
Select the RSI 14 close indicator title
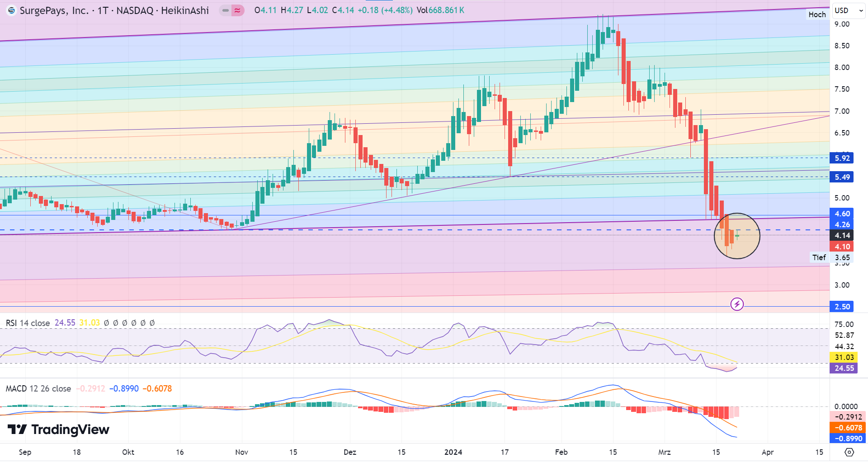click(x=27, y=323)
